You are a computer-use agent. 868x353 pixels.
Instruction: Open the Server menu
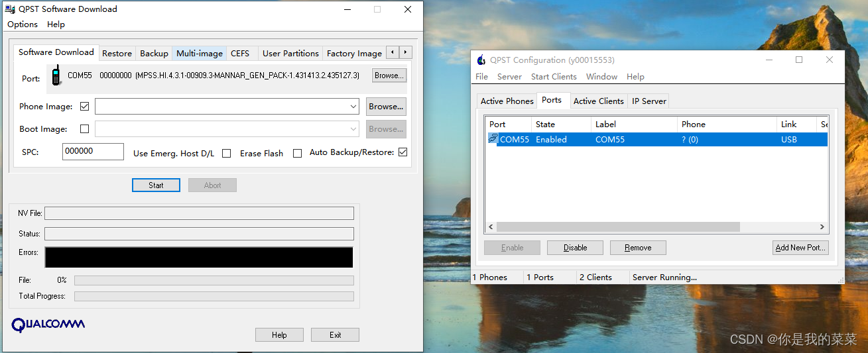pos(509,77)
